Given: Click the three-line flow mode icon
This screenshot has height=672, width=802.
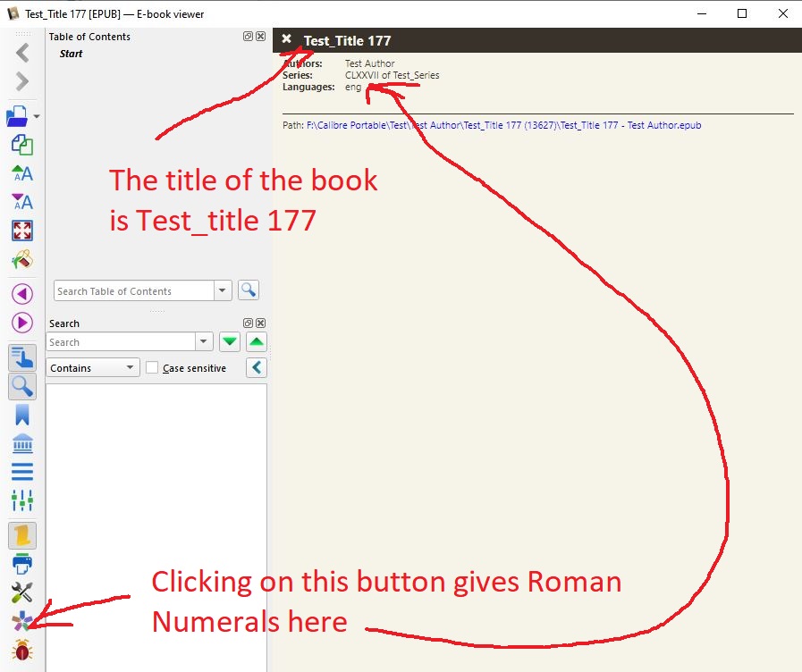Looking at the screenshot, I should click(22, 472).
